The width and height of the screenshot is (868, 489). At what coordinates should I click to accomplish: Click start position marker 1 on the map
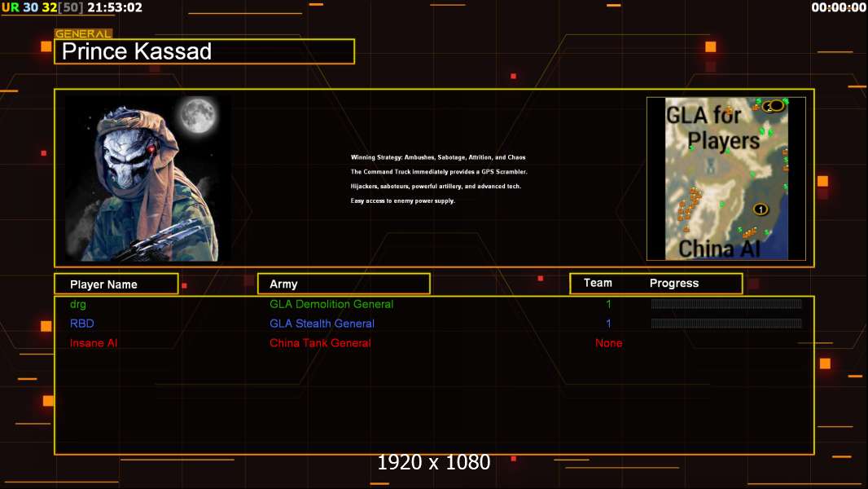pos(761,209)
